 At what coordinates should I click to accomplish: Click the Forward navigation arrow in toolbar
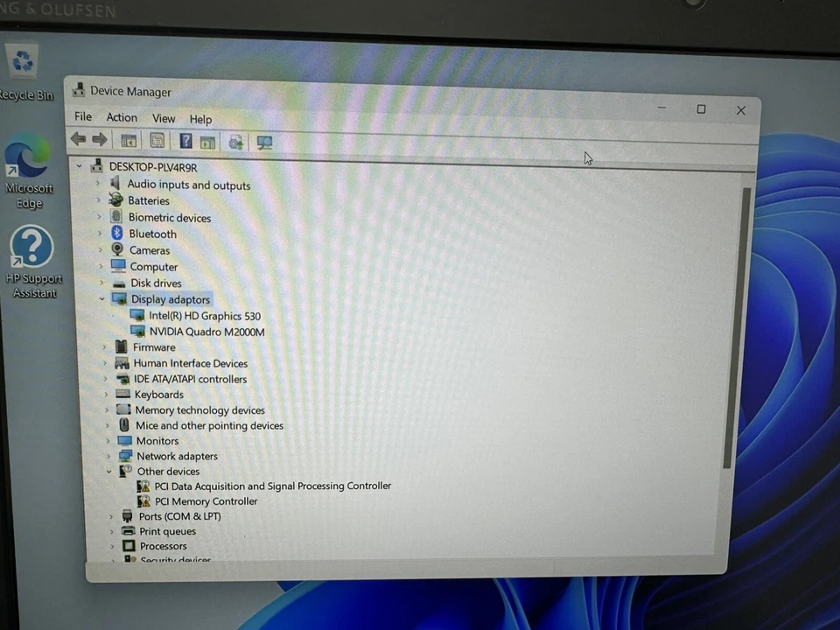[99, 140]
